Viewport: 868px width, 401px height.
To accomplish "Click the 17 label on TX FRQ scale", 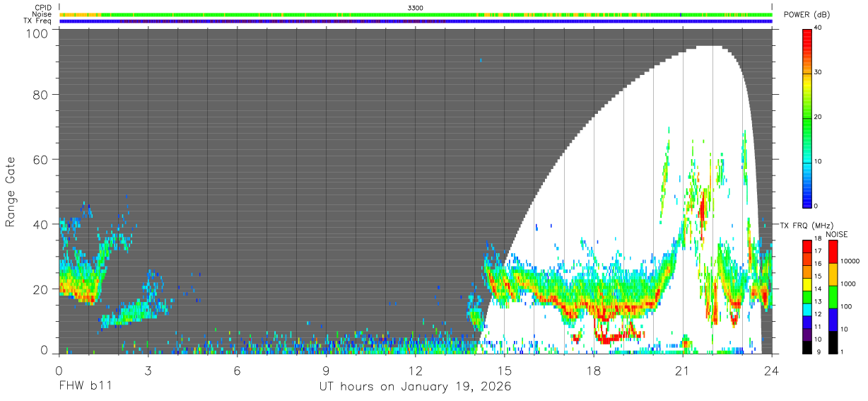I will pos(817,251).
